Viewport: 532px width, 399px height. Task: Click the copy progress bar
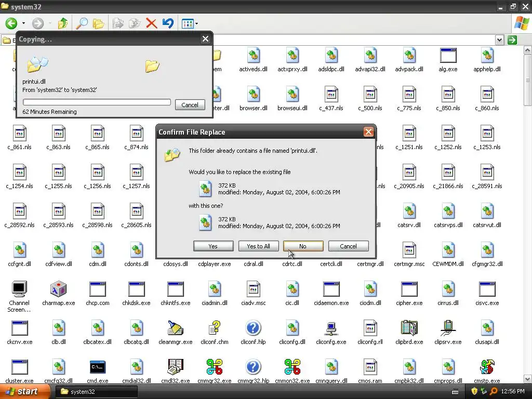tap(97, 102)
